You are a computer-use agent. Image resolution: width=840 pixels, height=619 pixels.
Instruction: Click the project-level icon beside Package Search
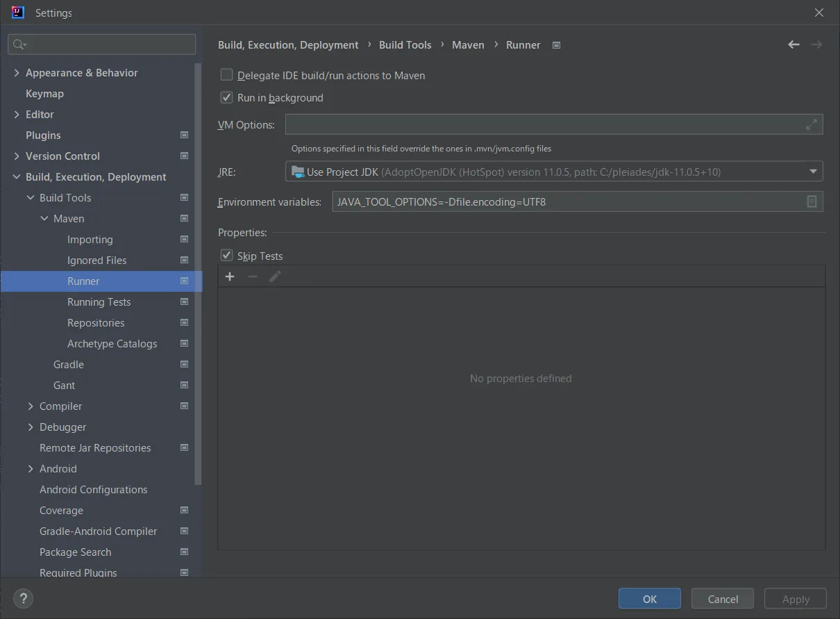pyautogui.click(x=184, y=552)
